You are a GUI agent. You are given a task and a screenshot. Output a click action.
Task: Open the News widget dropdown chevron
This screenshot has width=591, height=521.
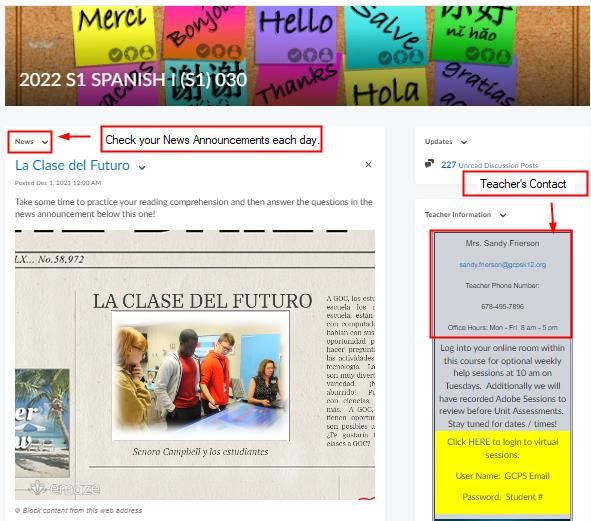click(45, 142)
